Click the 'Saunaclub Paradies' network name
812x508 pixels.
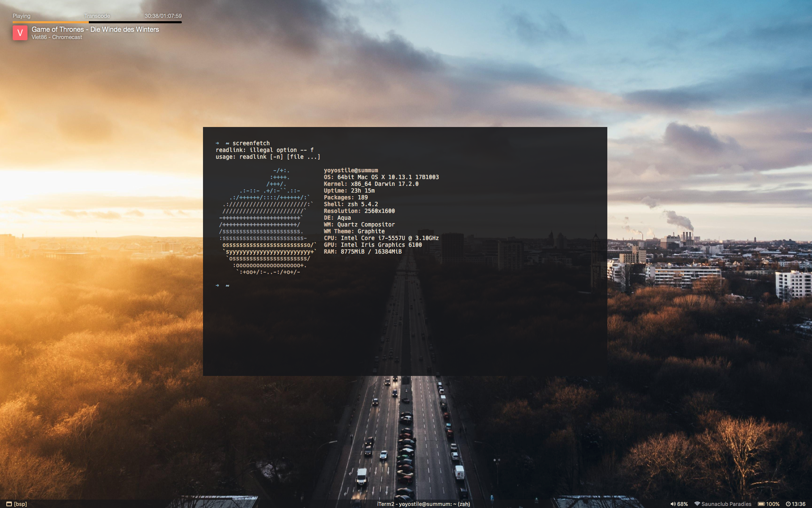726,504
